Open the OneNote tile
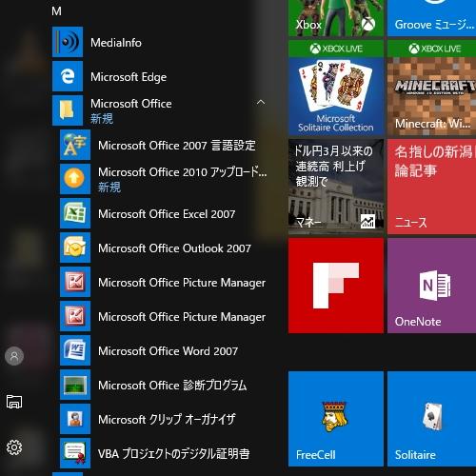 click(x=431, y=286)
